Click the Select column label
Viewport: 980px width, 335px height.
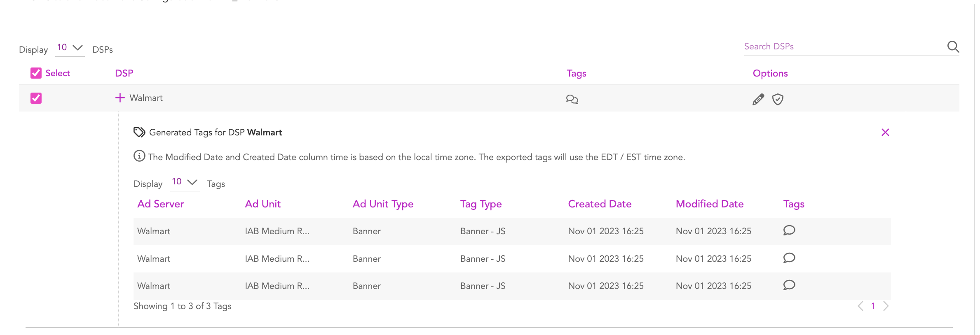click(x=58, y=73)
